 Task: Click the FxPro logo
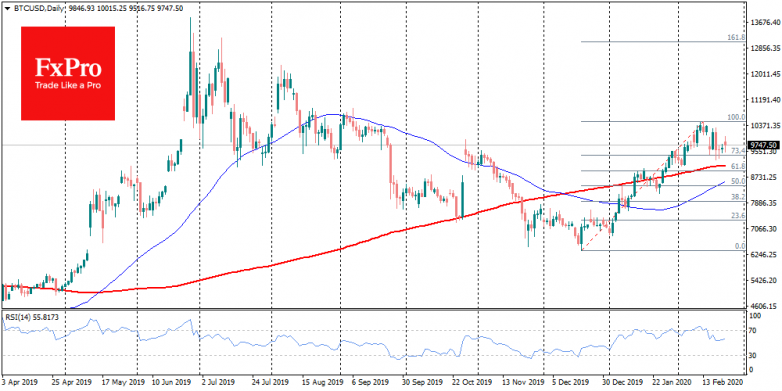(68, 73)
